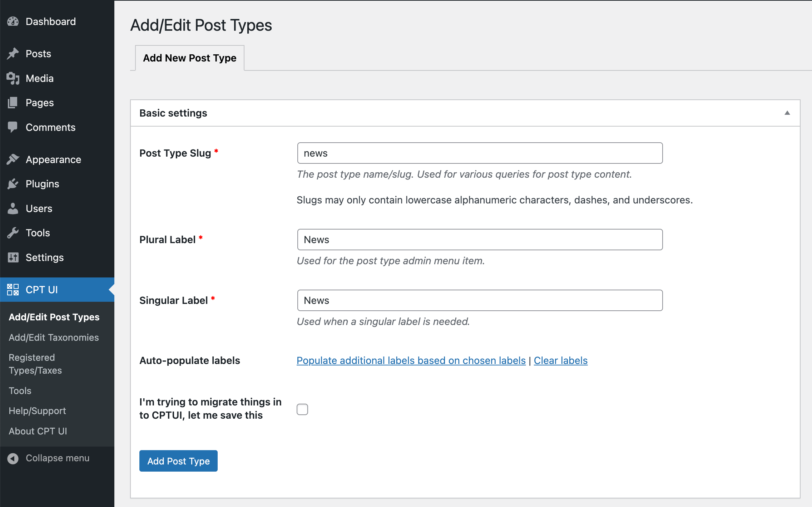
Task: Click the Posts sidebar icon
Action: coord(13,53)
